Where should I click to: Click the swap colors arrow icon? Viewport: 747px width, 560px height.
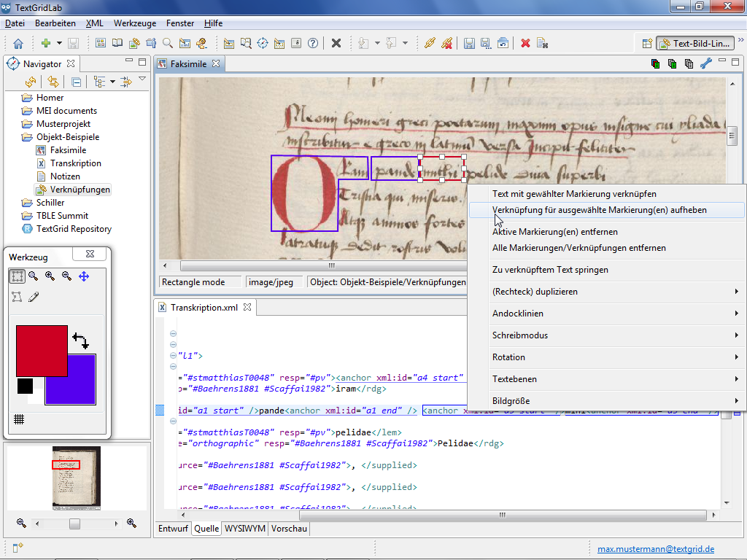coord(80,341)
